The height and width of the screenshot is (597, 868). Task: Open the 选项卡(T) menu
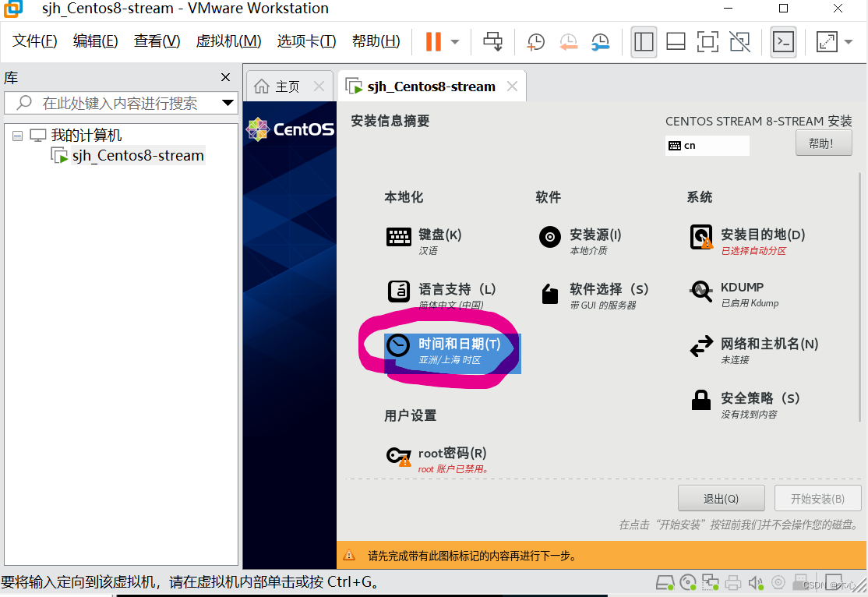[x=306, y=41]
